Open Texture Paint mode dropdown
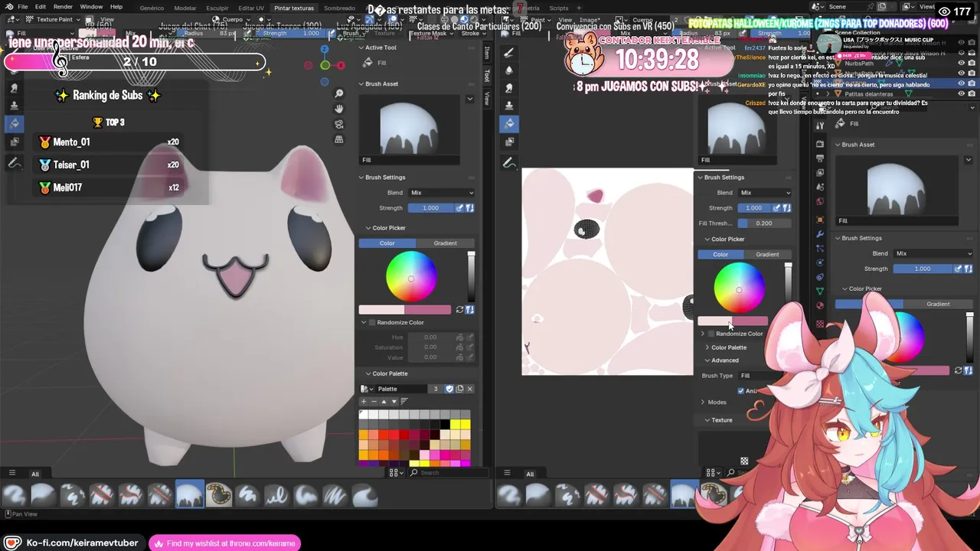The height and width of the screenshot is (551, 980). pos(50,19)
